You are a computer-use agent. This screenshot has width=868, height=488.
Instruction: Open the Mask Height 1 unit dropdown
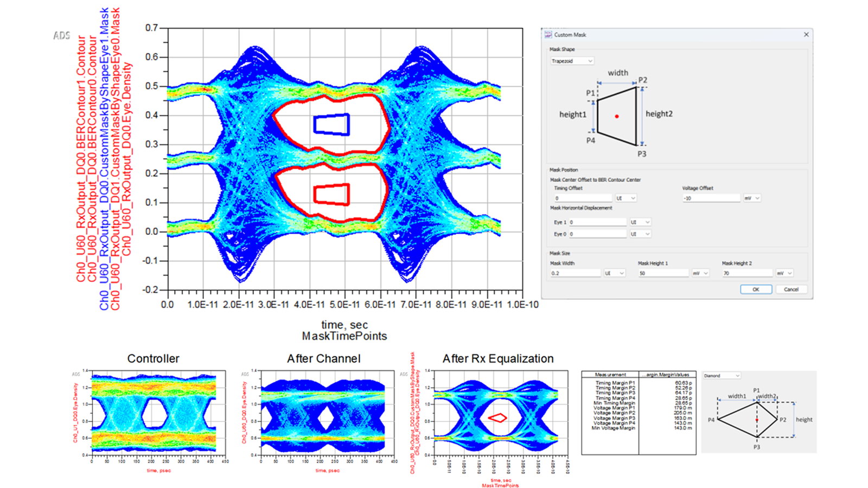coord(700,273)
